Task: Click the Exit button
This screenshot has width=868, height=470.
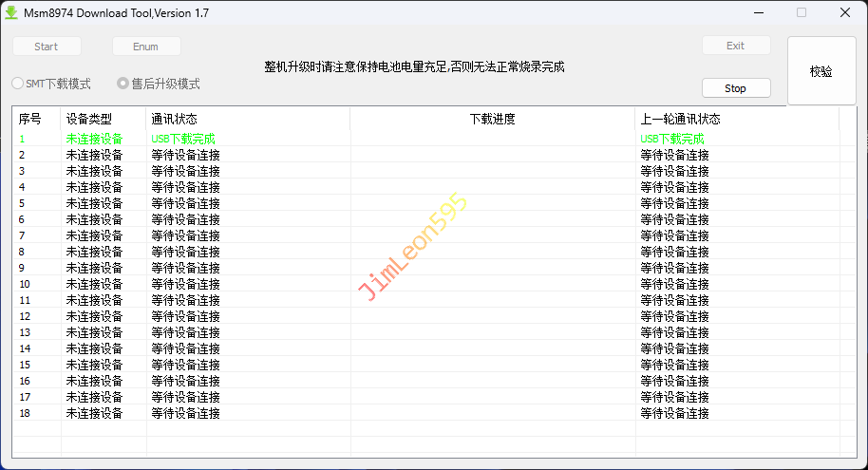Action: coord(735,46)
